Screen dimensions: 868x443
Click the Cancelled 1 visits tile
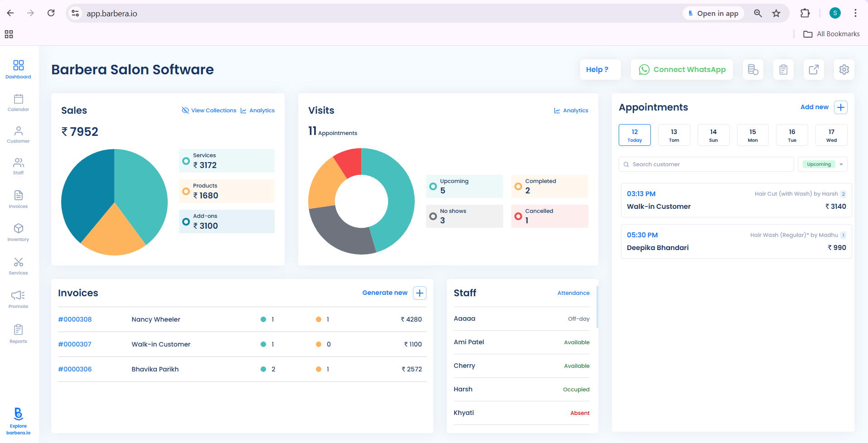click(x=550, y=216)
